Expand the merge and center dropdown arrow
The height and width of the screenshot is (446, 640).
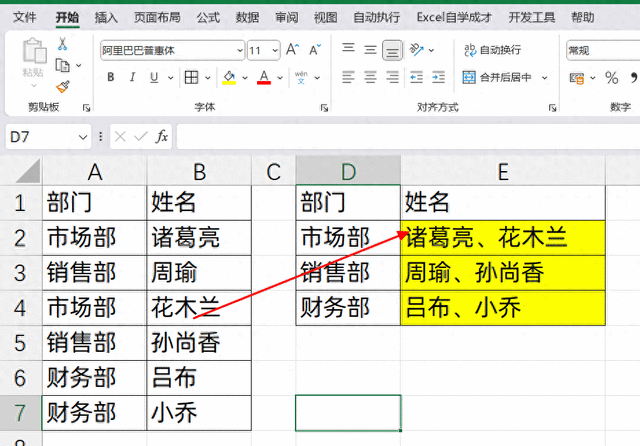pyautogui.click(x=544, y=78)
